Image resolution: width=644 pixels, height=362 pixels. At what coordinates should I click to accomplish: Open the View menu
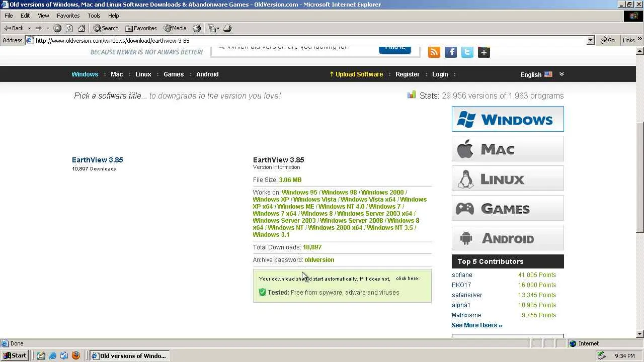click(x=43, y=16)
